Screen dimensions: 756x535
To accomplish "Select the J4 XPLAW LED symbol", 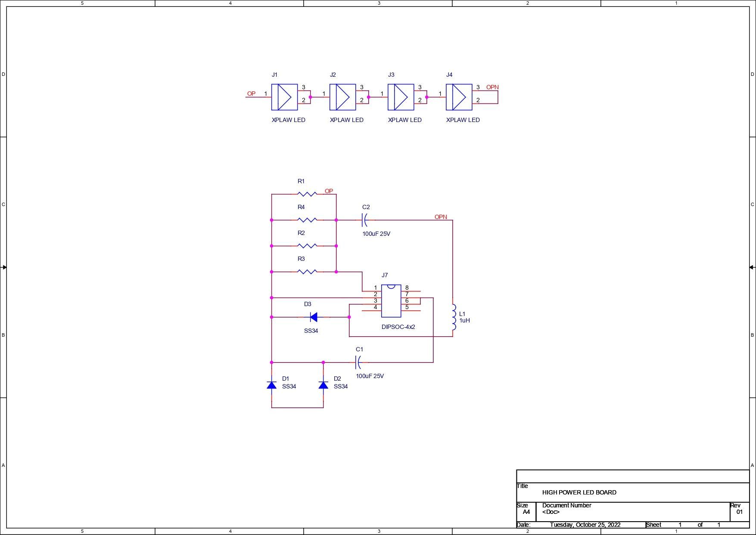I will [x=459, y=98].
